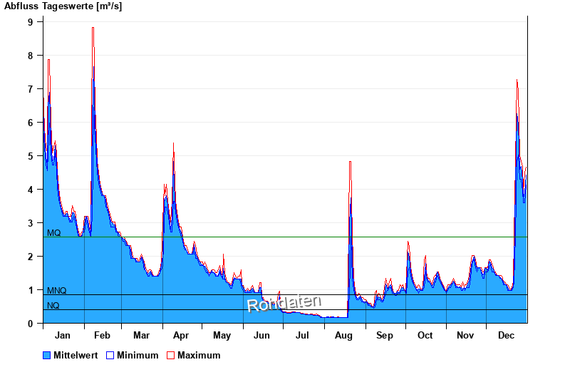Click the 9 value on the y-axis

[x=31, y=22]
